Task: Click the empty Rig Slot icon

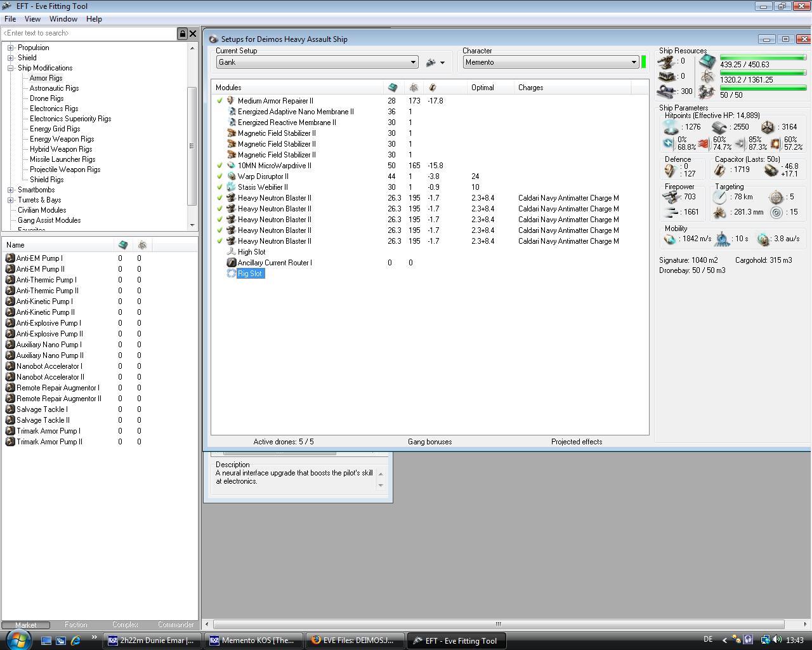Action: point(231,274)
